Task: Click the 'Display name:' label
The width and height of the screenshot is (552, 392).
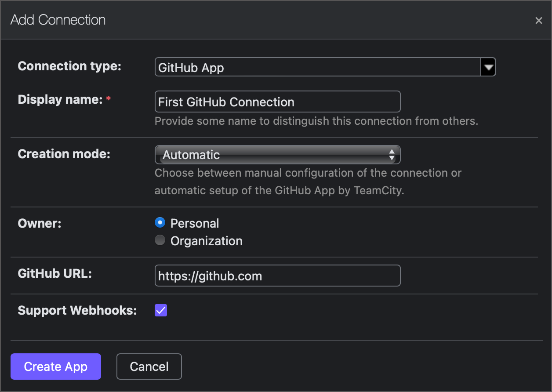Action: 60,100
